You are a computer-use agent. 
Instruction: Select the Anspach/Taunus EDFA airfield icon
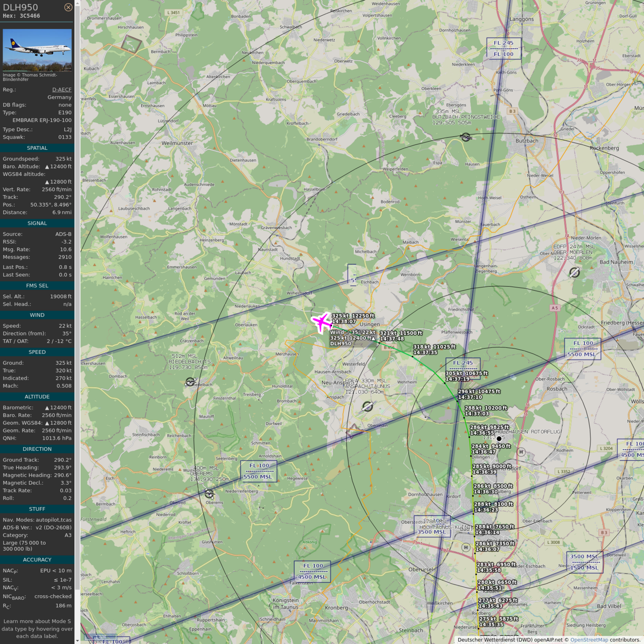(x=368, y=406)
